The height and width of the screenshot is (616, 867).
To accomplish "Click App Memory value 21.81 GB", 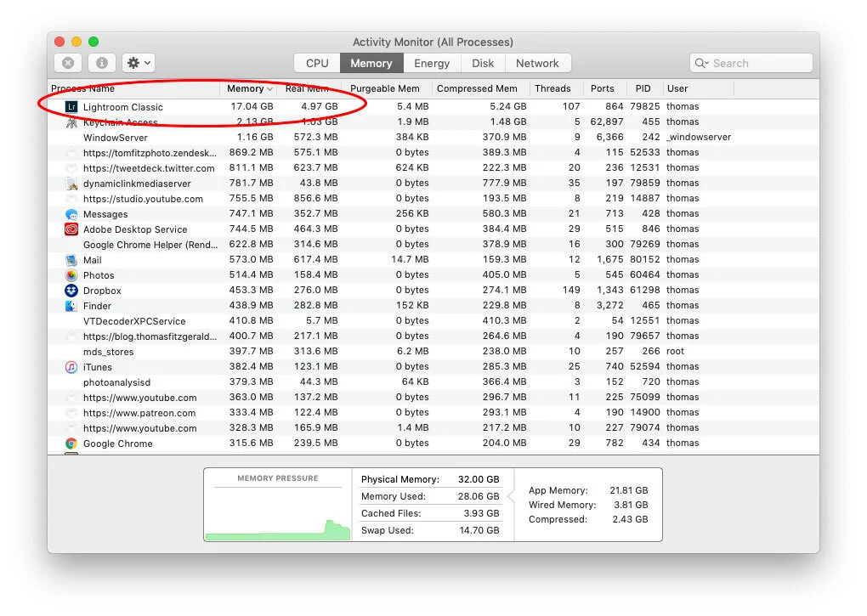I will pyautogui.click(x=629, y=490).
